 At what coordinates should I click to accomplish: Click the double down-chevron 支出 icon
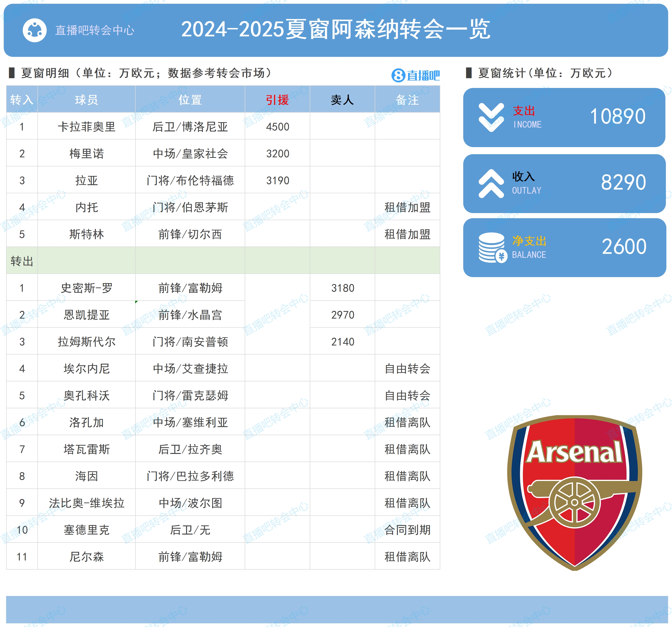coord(491,117)
